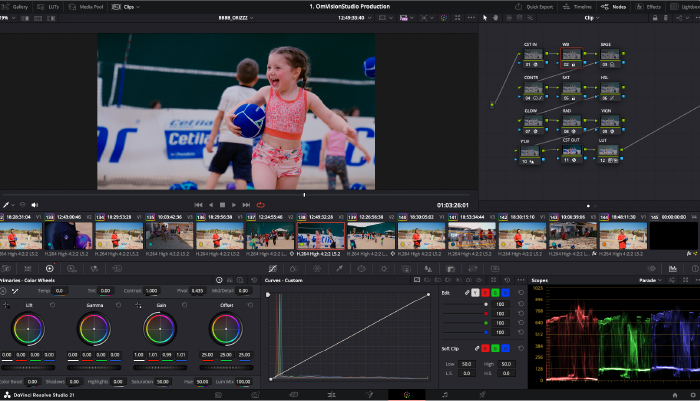
Task: Click the Contrast value field 1.000
Action: point(151,291)
